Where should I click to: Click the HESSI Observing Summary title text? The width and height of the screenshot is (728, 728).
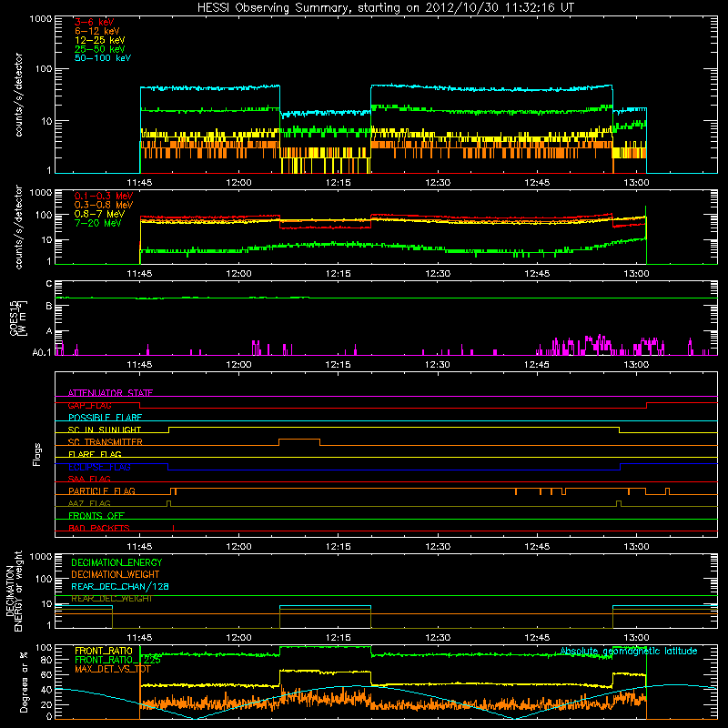[385, 8]
